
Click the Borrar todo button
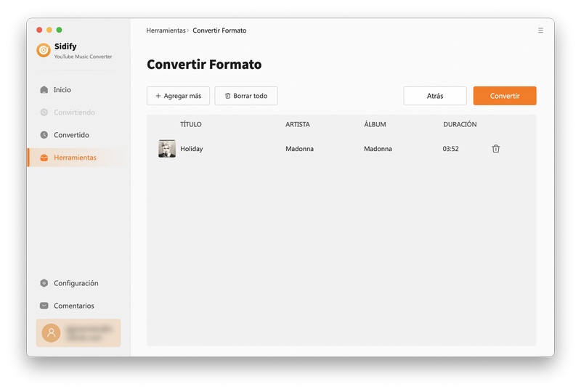246,96
